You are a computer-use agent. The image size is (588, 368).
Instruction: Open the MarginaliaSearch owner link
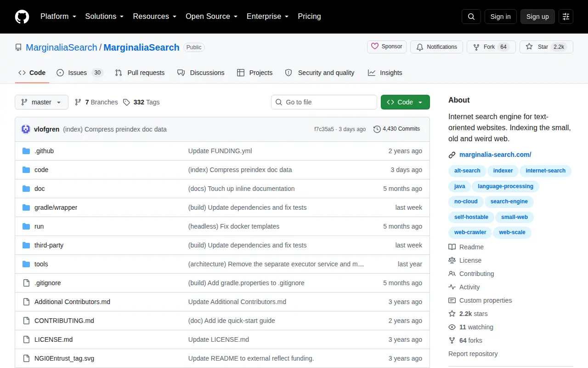coord(62,47)
